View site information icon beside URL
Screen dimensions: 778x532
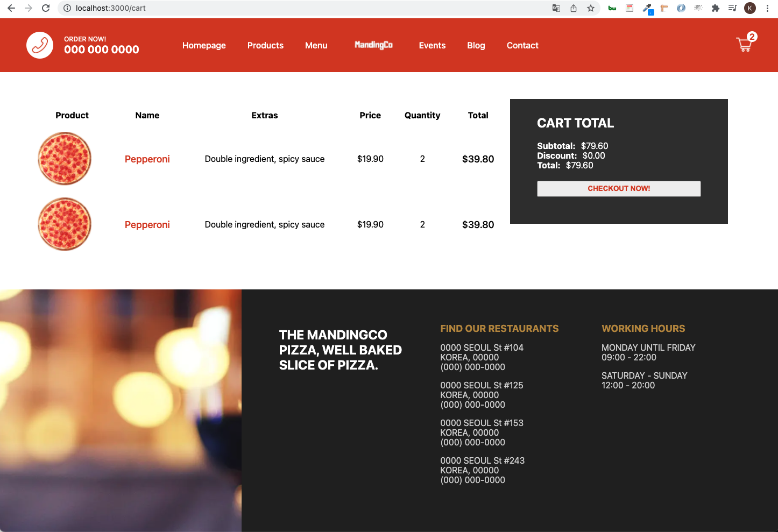[x=67, y=8]
